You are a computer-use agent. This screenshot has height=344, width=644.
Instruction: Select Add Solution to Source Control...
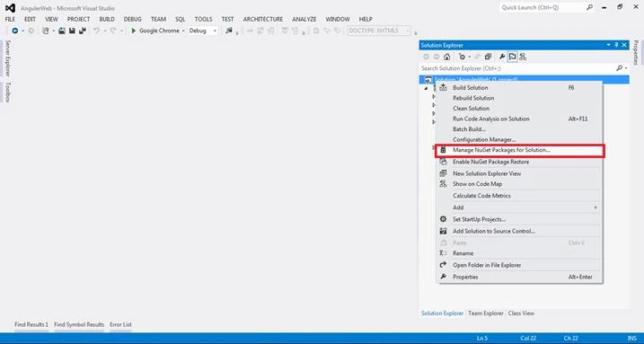[519, 231]
